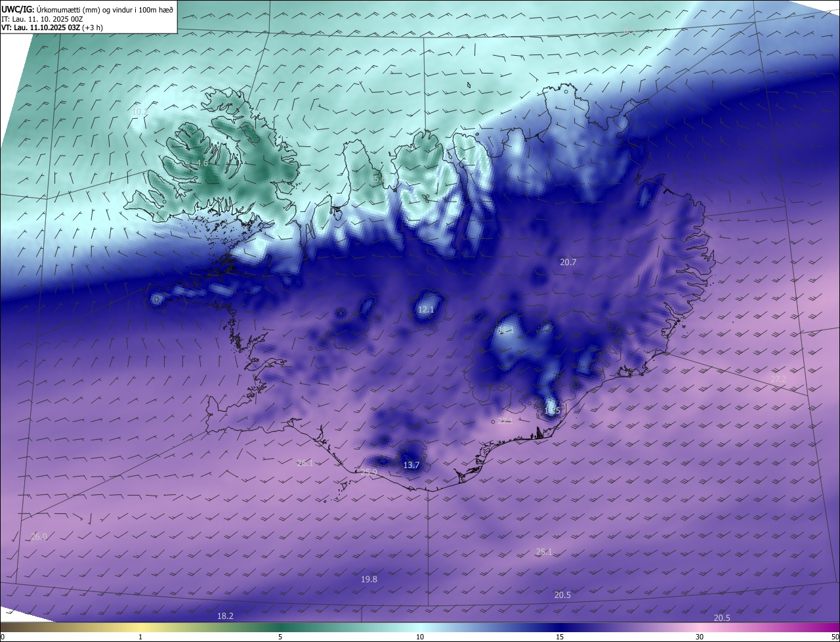Click the 25.9 value on the south coast
The height and width of the screenshot is (642, 840).
[369, 472]
